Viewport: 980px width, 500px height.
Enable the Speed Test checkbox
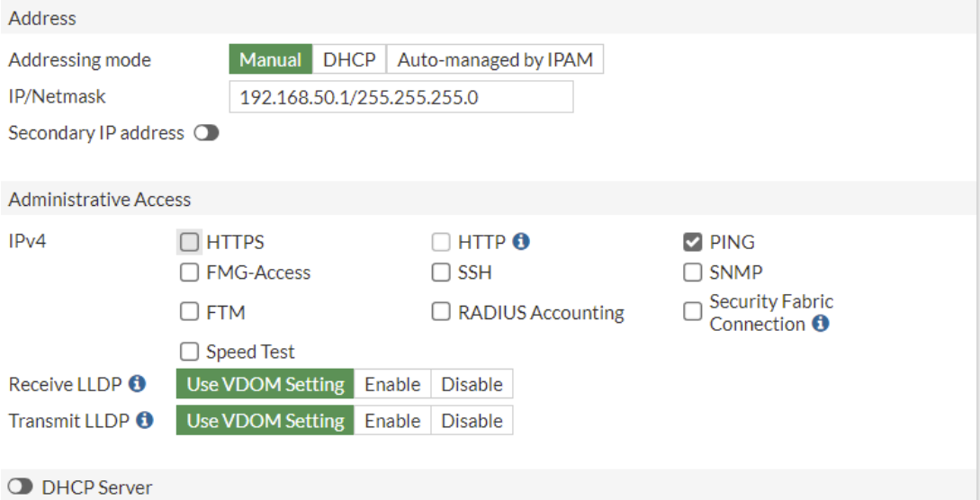point(189,352)
